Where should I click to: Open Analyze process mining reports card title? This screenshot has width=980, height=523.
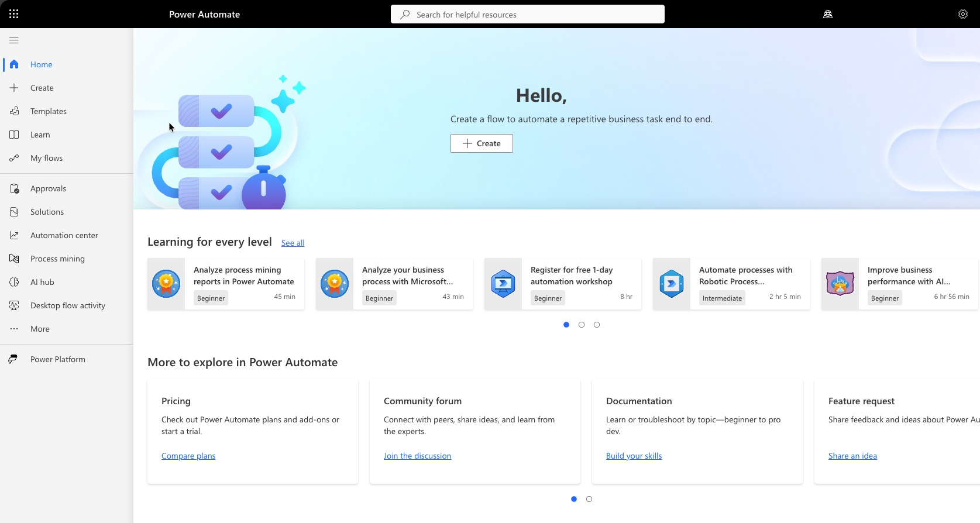(244, 276)
